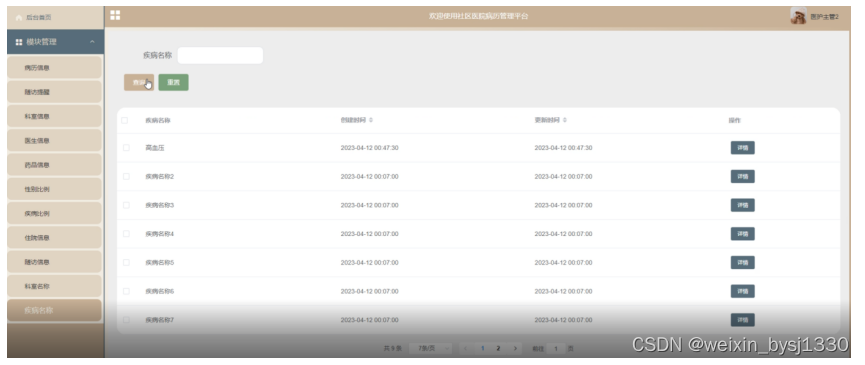
Task: Open 详情 for the 高血压 row
Action: [743, 148]
